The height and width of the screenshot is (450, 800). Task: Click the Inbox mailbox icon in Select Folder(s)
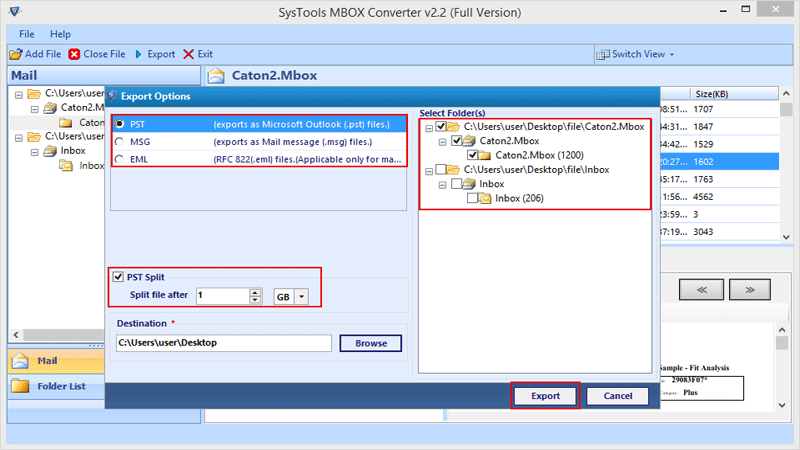click(469, 184)
